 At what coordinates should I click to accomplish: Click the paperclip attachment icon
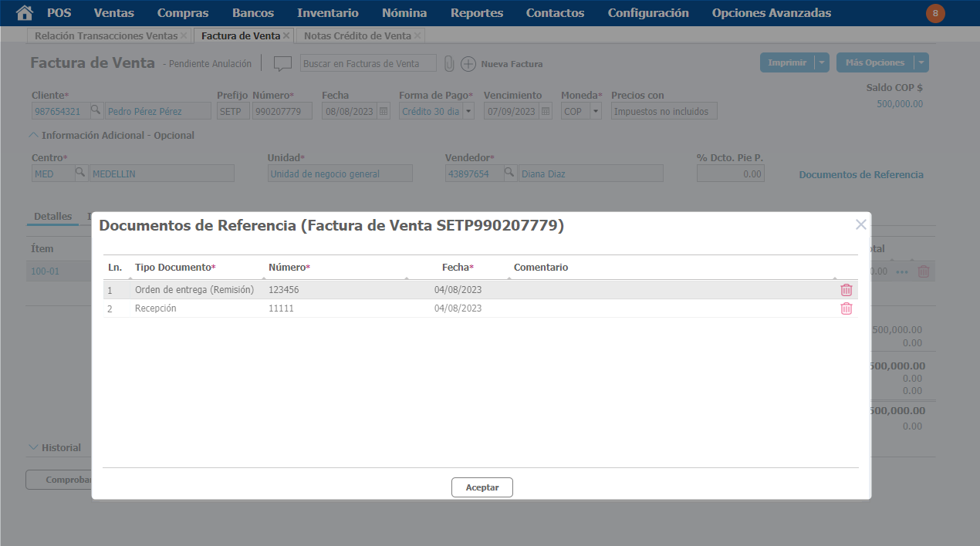[x=448, y=64]
